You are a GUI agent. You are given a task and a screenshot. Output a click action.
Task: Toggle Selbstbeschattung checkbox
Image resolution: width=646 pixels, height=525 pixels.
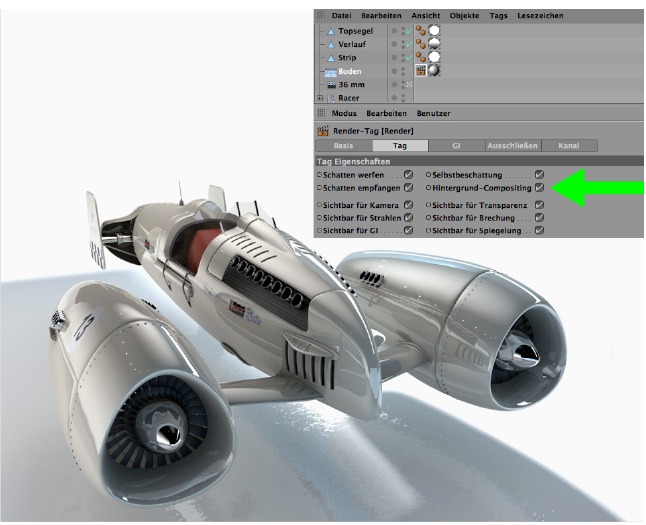(x=539, y=175)
